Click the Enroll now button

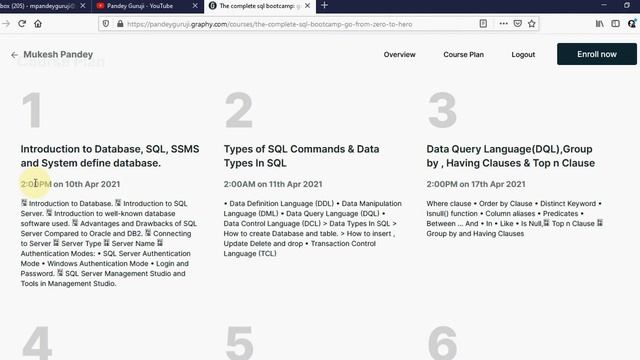tap(597, 54)
